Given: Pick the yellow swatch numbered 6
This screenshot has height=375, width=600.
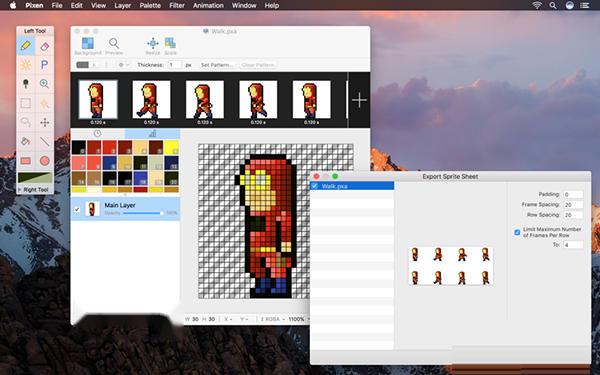Looking at the screenshot, I should (171, 147).
